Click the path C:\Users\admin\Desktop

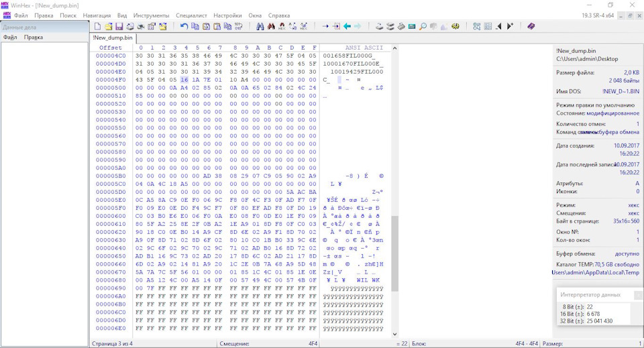587,59
